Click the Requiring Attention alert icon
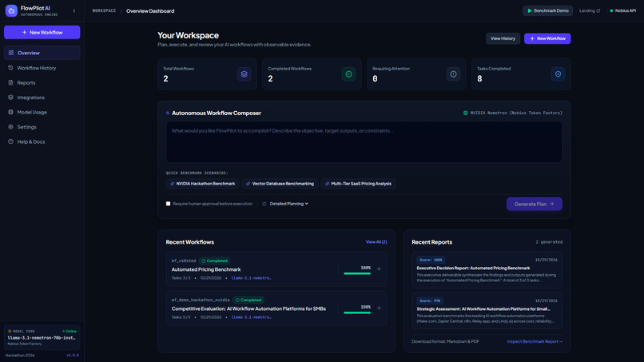The width and height of the screenshot is (644, 362). 453,74
